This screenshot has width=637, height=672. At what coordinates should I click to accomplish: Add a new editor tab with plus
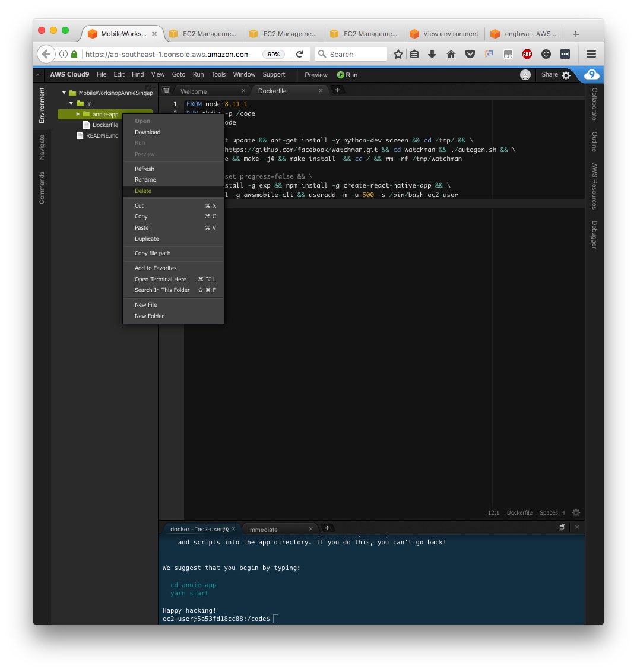tap(337, 90)
